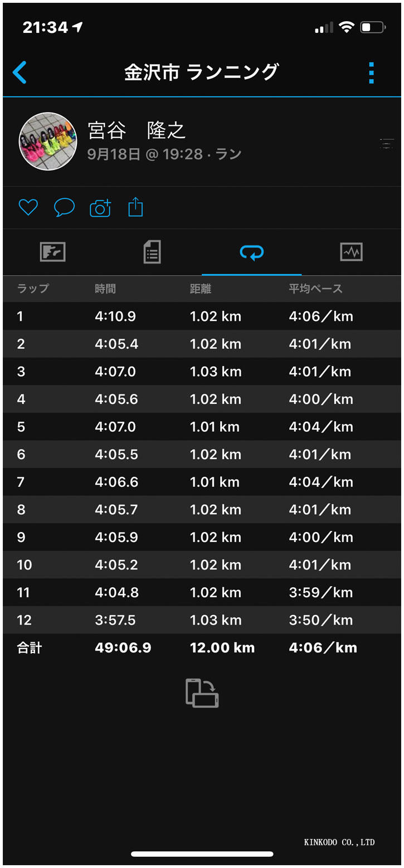Image resolution: width=404 pixels, height=868 pixels.
Task: Like the activity with the heart icon
Action: pyautogui.click(x=28, y=208)
